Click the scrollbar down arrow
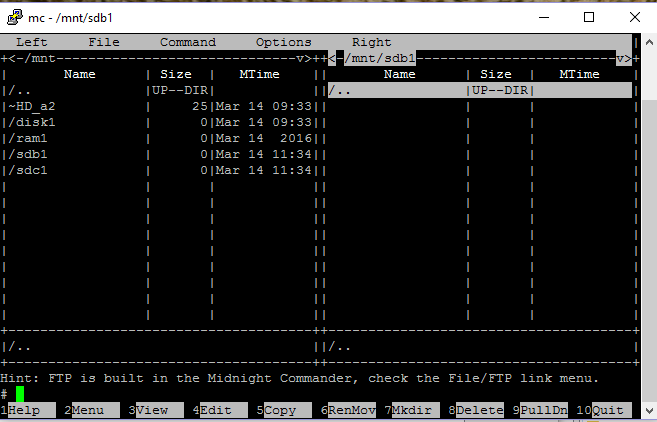 pos(649,410)
